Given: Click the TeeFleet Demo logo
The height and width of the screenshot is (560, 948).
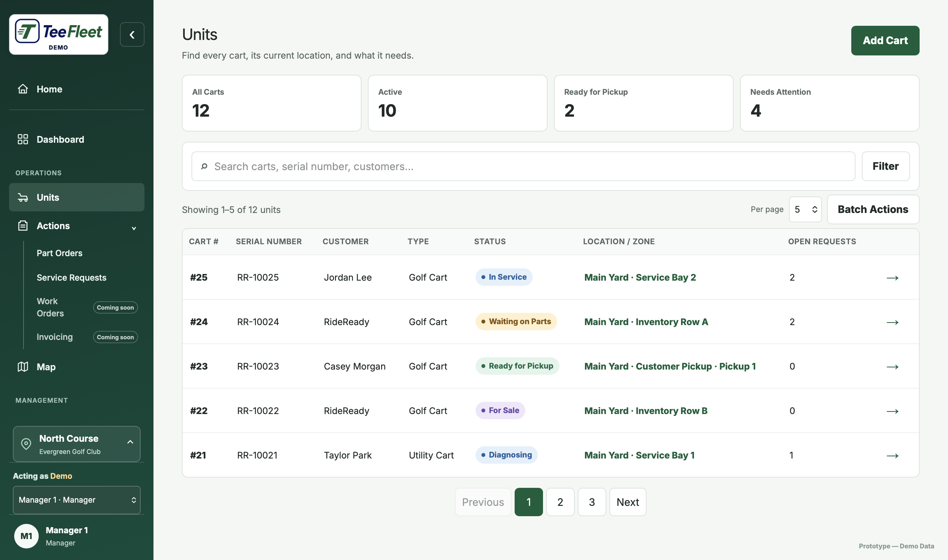Looking at the screenshot, I should coord(58,34).
